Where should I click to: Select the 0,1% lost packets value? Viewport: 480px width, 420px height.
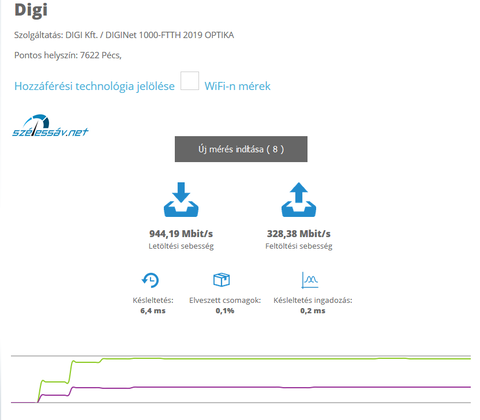pyautogui.click(x=225, y=311)
